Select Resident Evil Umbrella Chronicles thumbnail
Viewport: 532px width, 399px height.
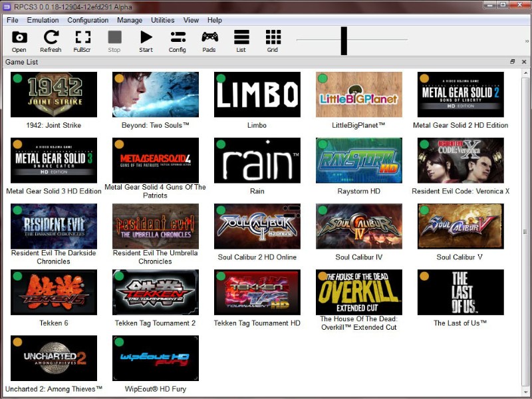(x=156, y=226)
